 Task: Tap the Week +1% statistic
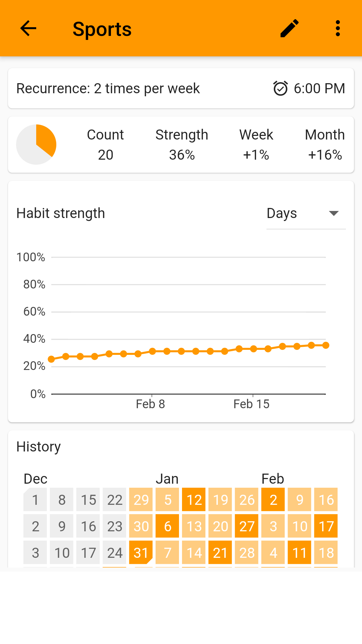point(256,145)
